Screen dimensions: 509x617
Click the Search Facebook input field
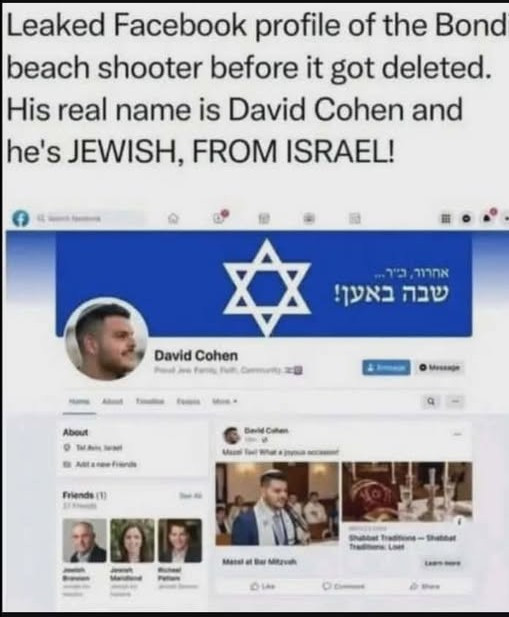click(89, 218)
